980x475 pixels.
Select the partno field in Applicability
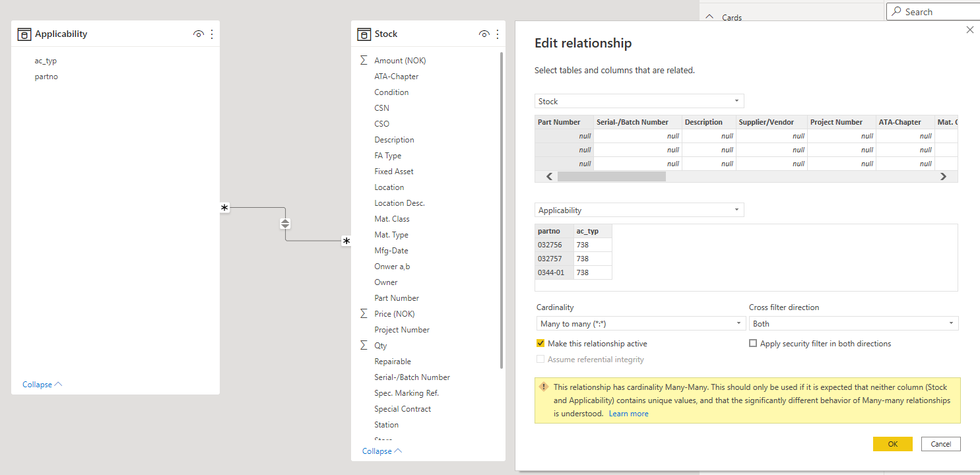46,77
